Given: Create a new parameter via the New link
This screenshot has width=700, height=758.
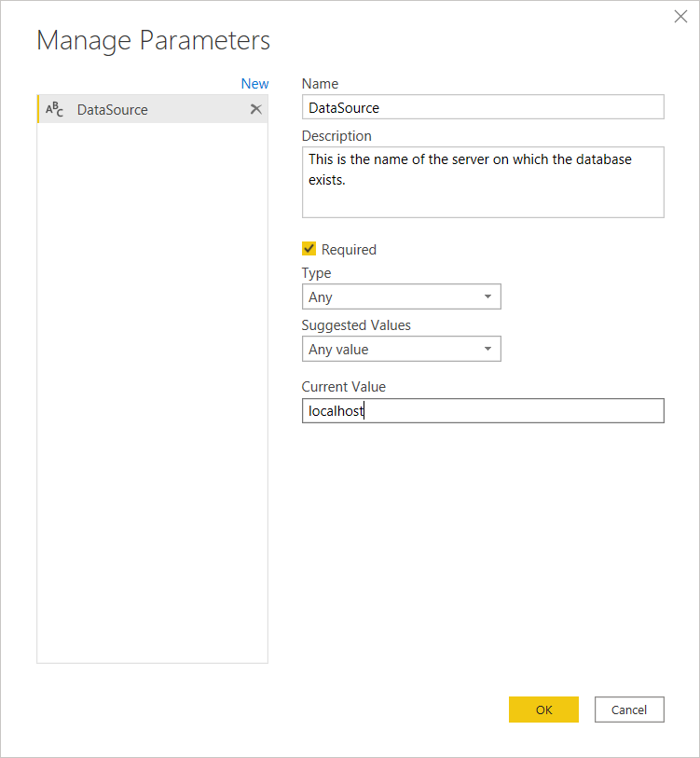Looking at the screenshot, I should coord(254,84).
